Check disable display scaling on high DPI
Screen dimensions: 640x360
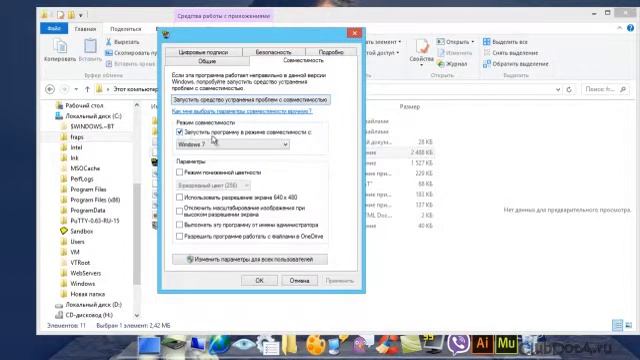point(179,211)
